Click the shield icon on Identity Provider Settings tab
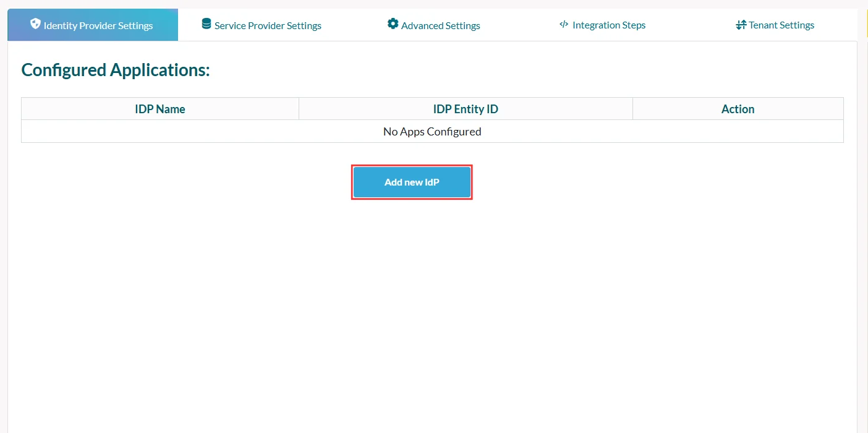 click(35, 25)
